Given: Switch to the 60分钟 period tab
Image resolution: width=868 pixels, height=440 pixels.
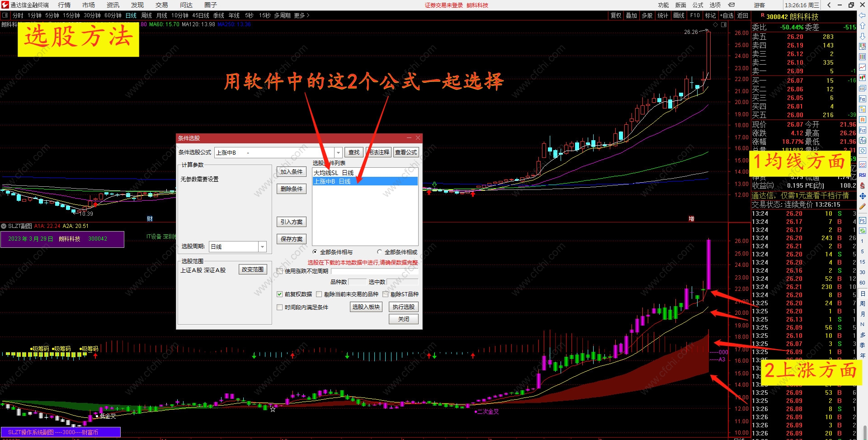Looking at the screenshot, I should (x=113, y=15).
